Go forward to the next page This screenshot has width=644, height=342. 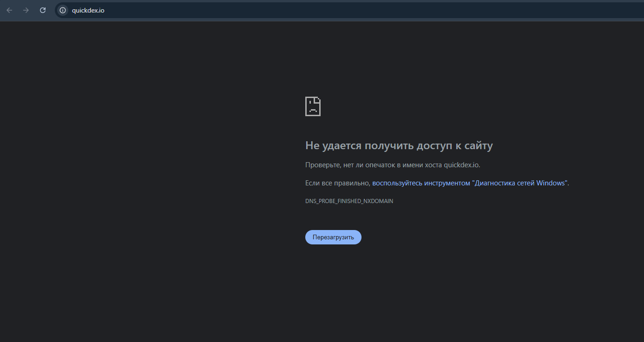26,10
